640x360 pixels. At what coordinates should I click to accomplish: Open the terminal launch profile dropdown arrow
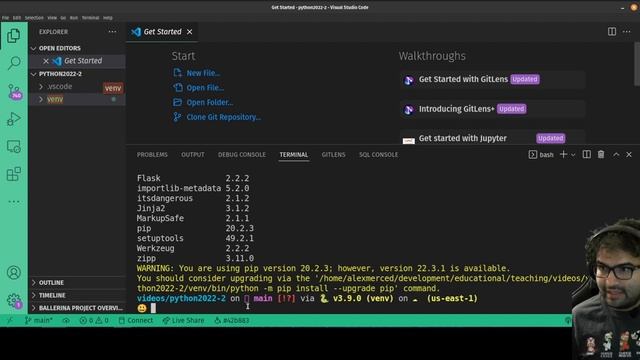573,155
